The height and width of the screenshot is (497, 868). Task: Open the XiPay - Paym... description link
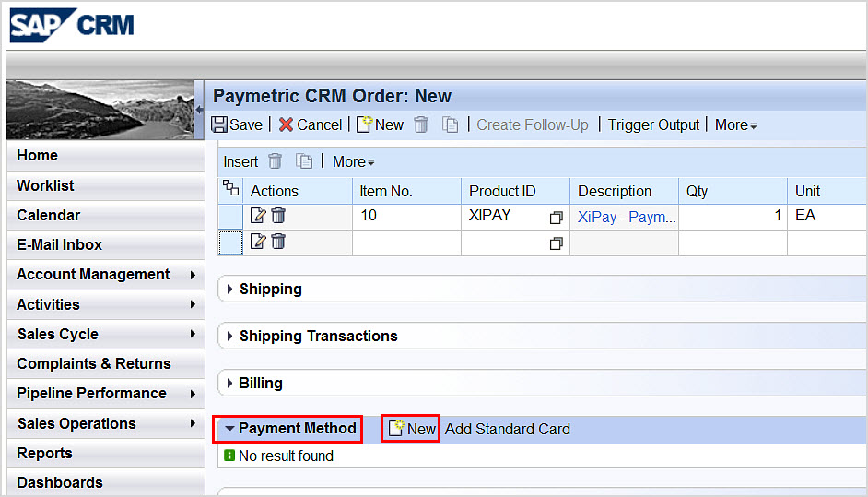(x=626, y=218)
